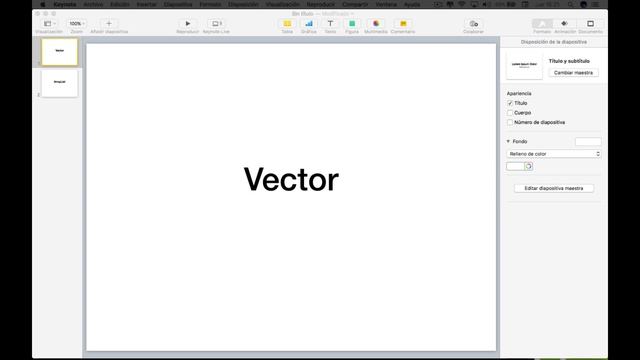640x360 pixels.
Task: Add a text box with Texto icon
Action: 330,24
